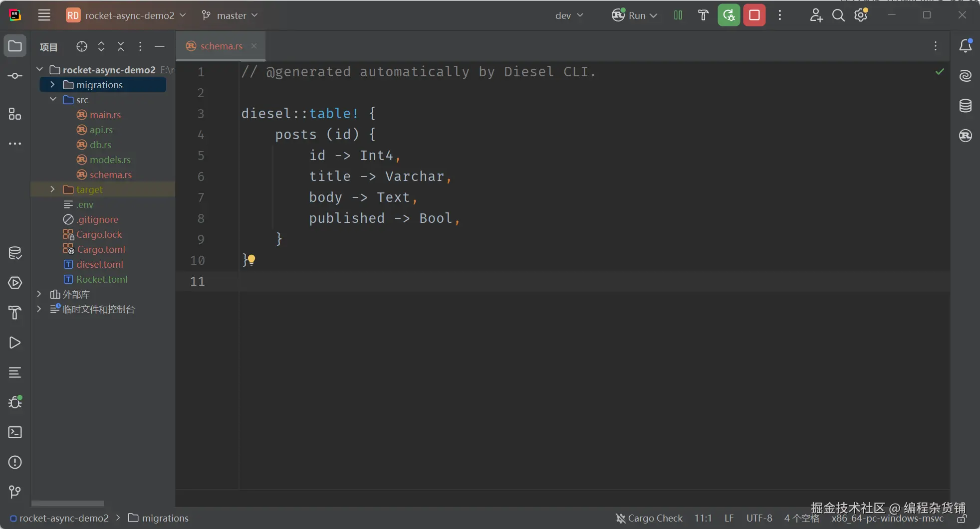The width and height of the screenshot is (980, 529).
Task: Open the Build hammer tool window in sidebar
Action: coord(15,313)
